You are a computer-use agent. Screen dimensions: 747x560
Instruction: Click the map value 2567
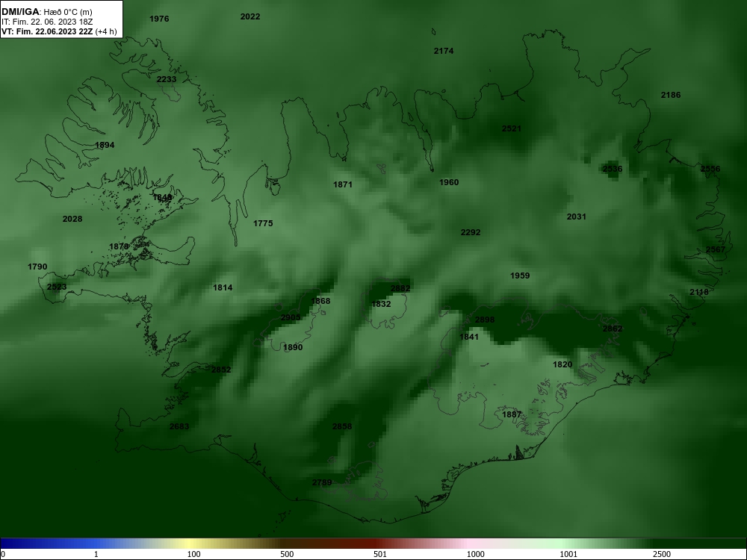tap(716, 249)
